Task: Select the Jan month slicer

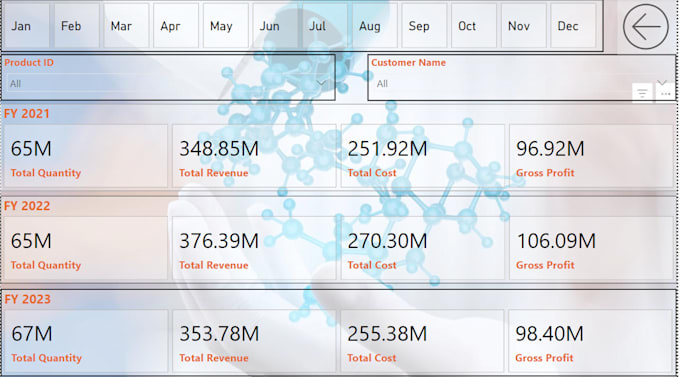Action: [26, 26]
